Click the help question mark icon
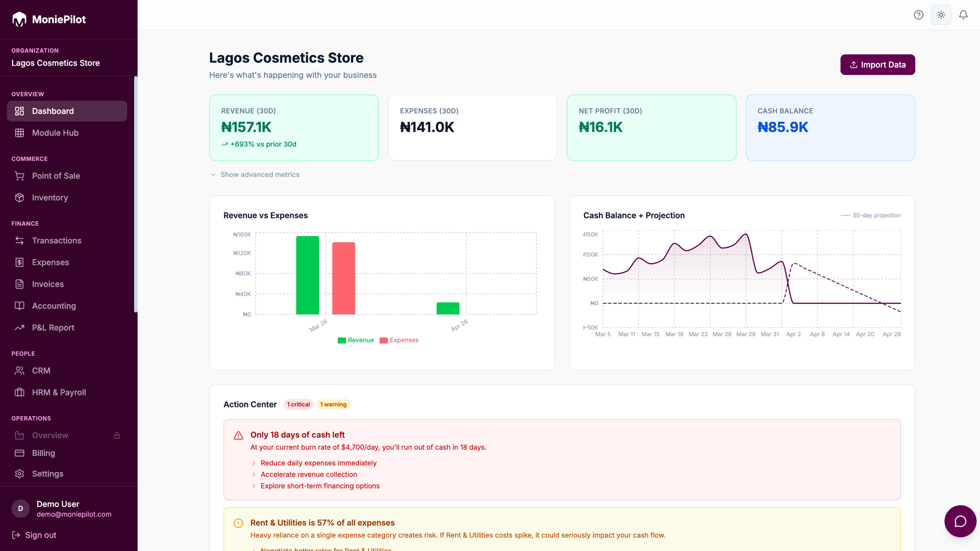This screenshot has width=980, height=551. (918, 15)
